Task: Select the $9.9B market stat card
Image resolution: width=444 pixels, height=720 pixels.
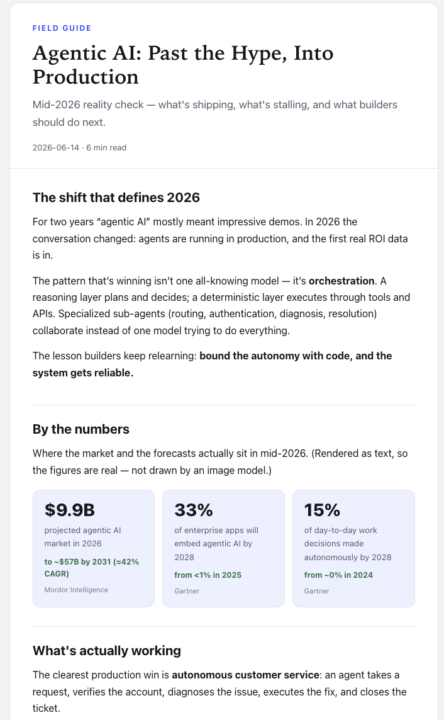Action: pos(94,548)
